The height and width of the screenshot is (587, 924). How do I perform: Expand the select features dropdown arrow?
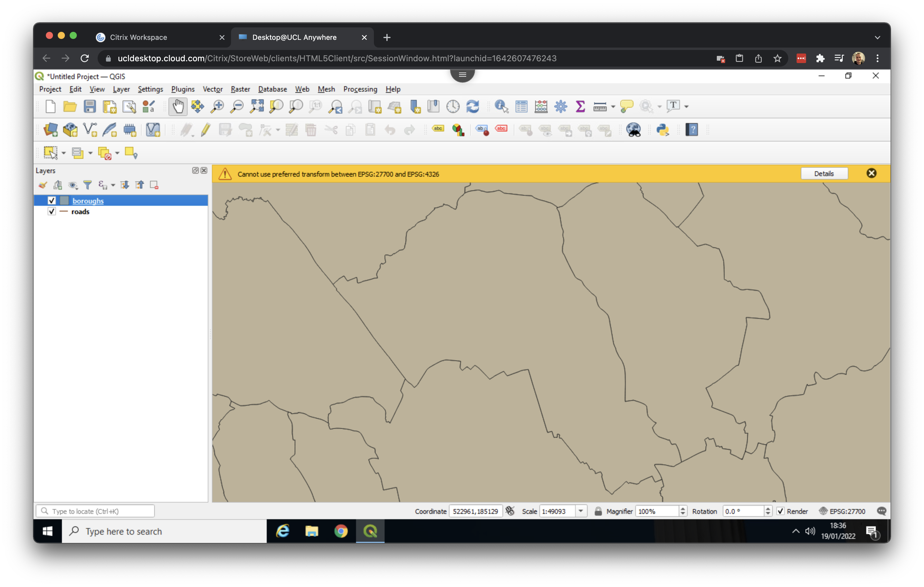coord(64,153)
